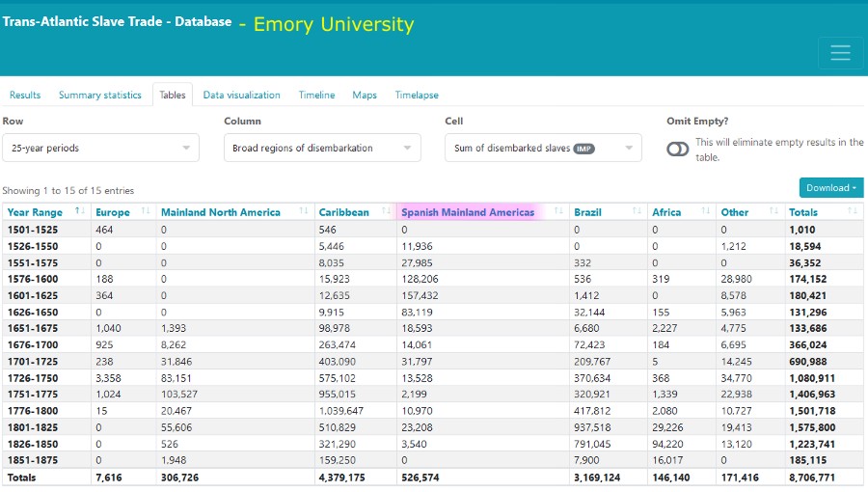This screenshot has height=492, width=868.
Task: Click the Trans-Atlantic Slave Trade Database title
Action: pyautogui.click(x=117, y=21)
